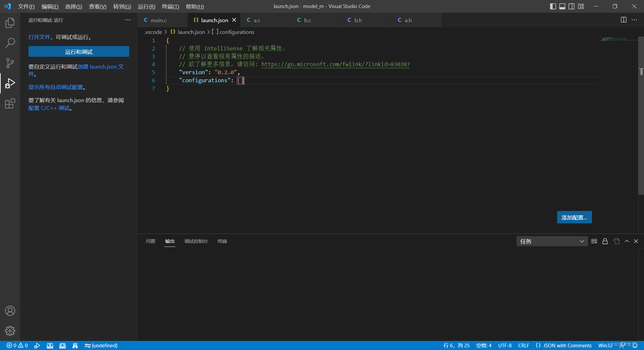644x350 pixels.
Task: Open the 文件(F) menu
Action: 26,6
